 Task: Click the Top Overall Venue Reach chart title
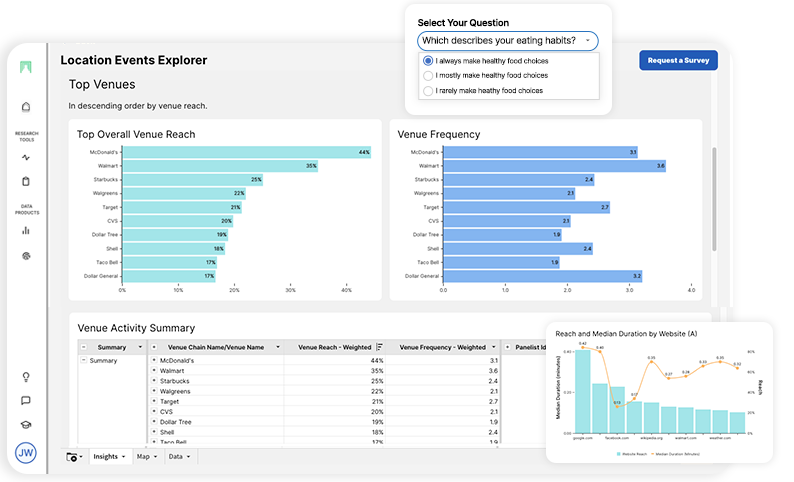(136, 135)
